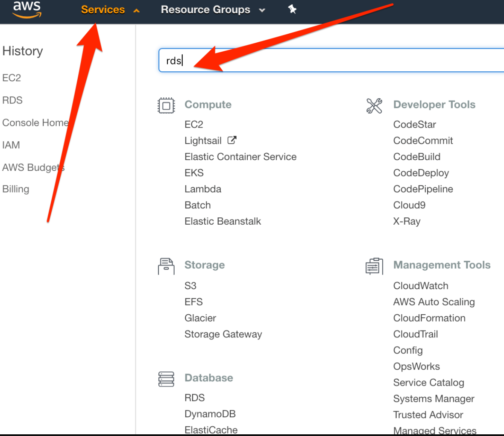Open the Glacier service
Image resolution: width=504 pixels, height=436 pixels.
point(200,318)
